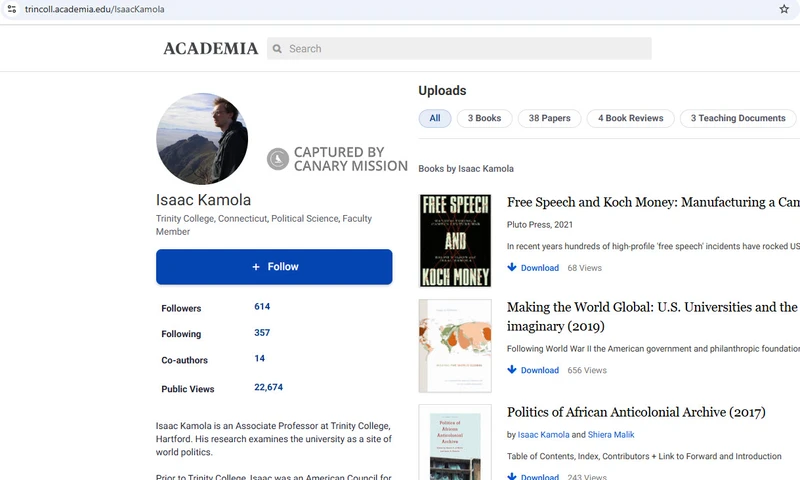
Task: Open the Making the World Global cover
Action: [x=455, y=346]
